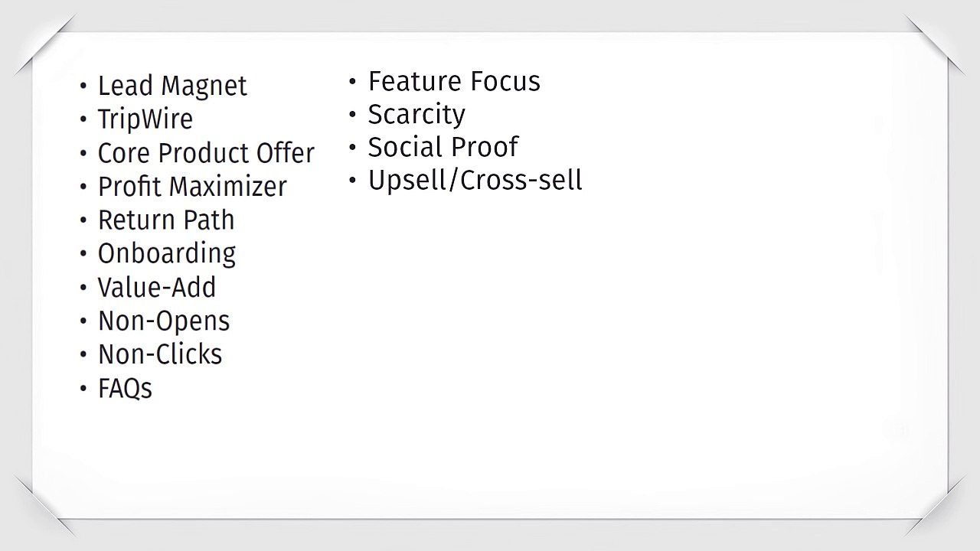Viewport: 980px width, 551px height.
Task: Click on Non-Clicks text
Action: point(160,354)
